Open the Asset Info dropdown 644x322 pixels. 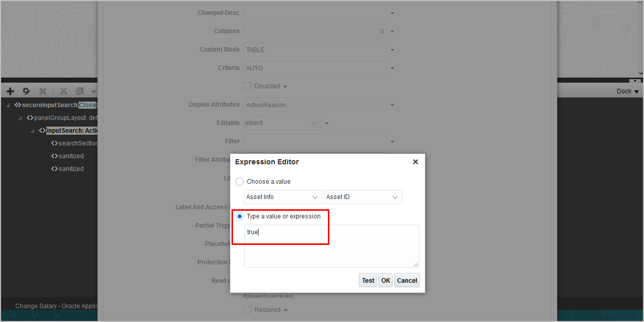click(282, 197)
